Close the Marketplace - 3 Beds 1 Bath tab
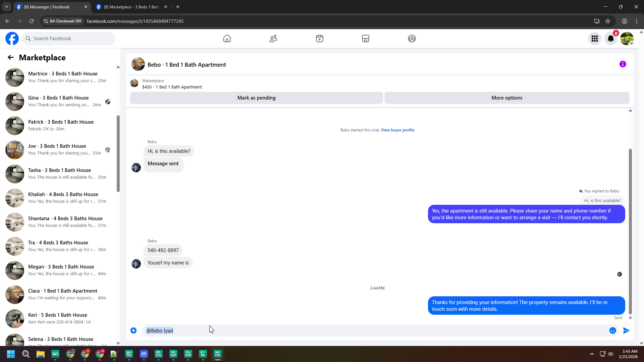The image size is (644, 362). (166, 7)
